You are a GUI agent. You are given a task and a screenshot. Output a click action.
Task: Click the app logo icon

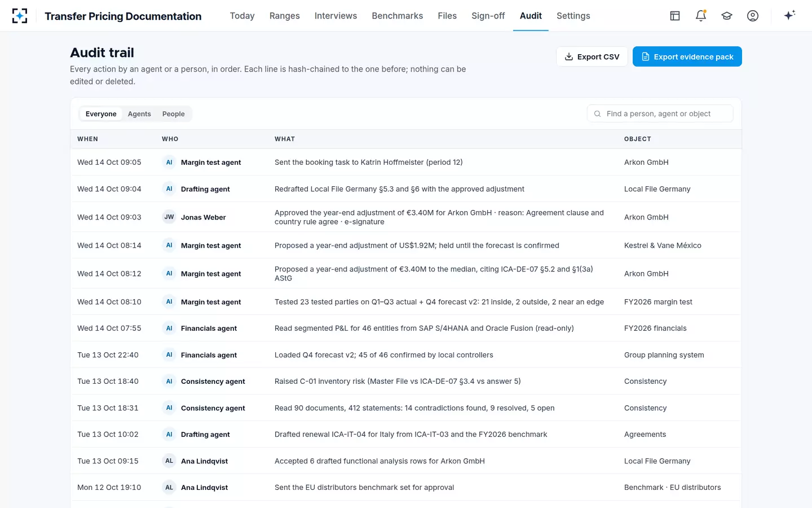coord(20,16)
